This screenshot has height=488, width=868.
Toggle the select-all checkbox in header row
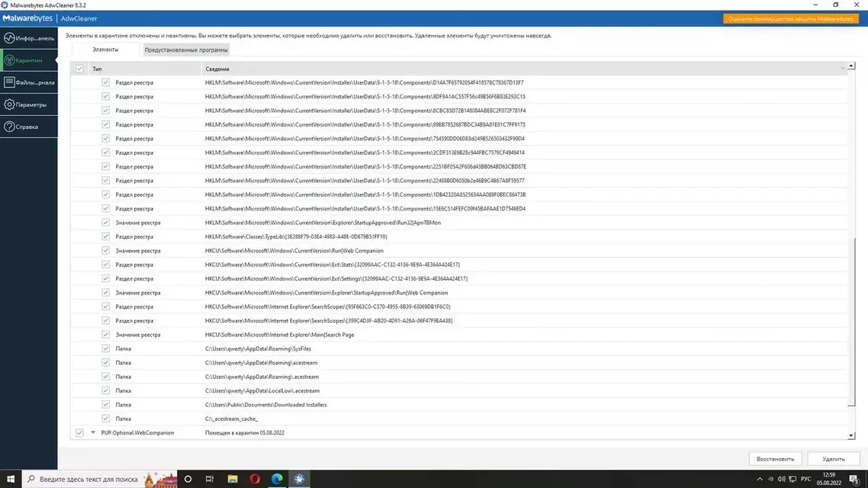pyautogui.click(x=80, y=69)
